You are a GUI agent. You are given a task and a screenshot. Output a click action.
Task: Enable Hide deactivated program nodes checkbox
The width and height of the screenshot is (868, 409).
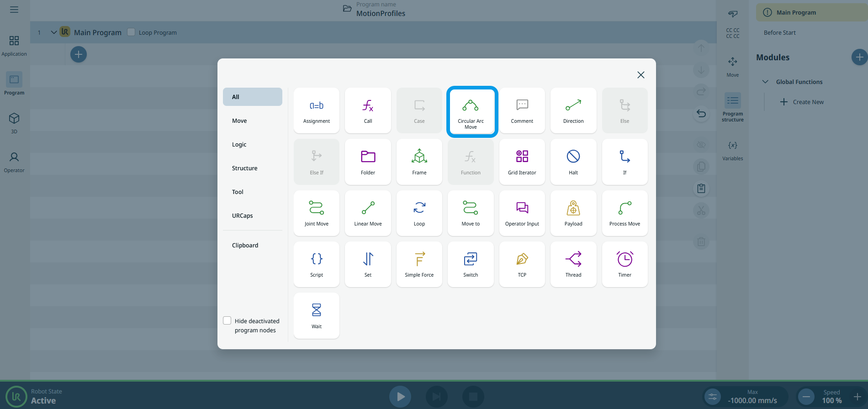point(227,320)
